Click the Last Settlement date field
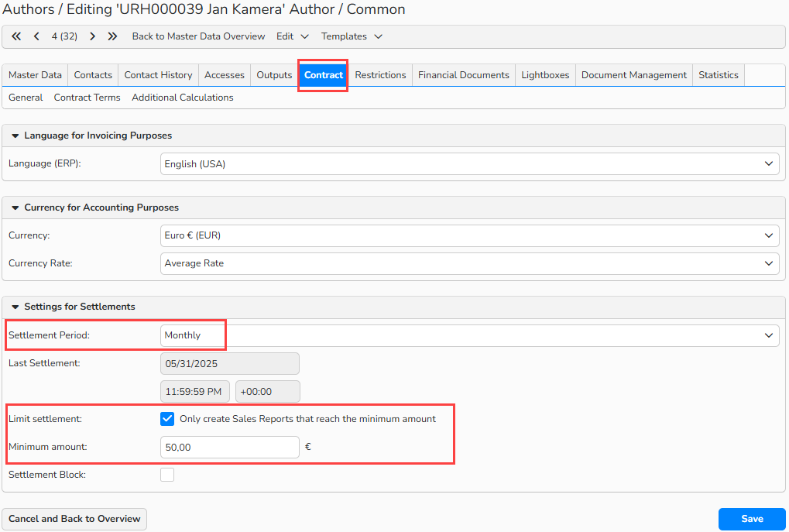789x532 pixels. point(230,363)
